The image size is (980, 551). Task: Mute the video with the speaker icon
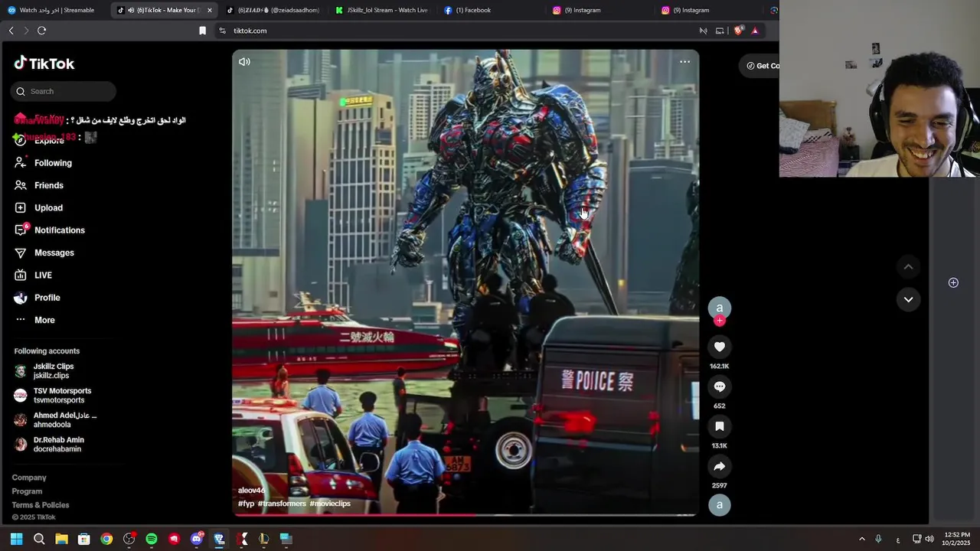click(x=244, y=62)
